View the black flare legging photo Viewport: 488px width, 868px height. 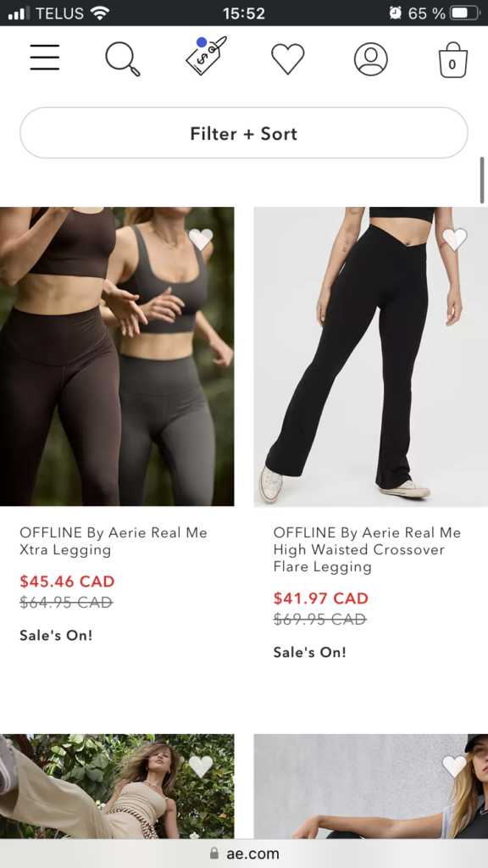371,357
